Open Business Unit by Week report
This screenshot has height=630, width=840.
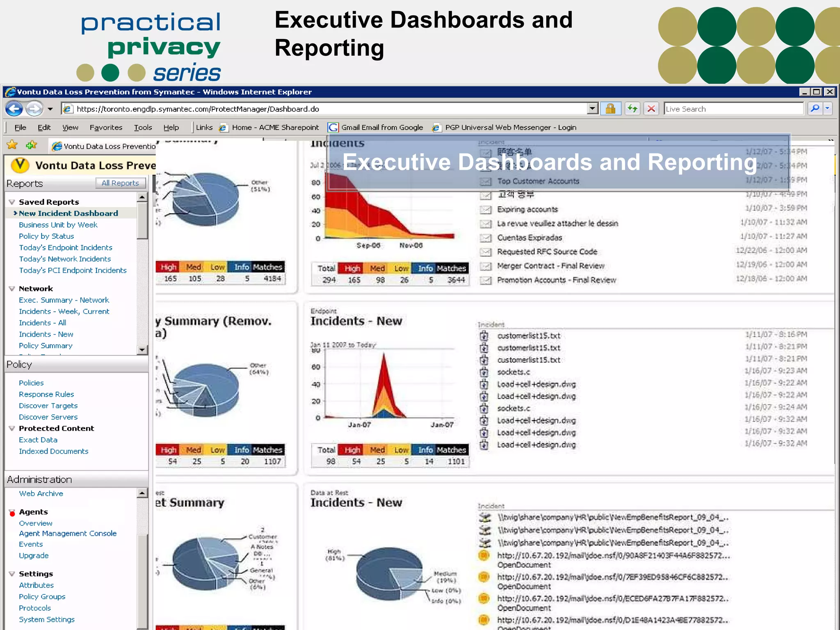(x=58, y=225)
